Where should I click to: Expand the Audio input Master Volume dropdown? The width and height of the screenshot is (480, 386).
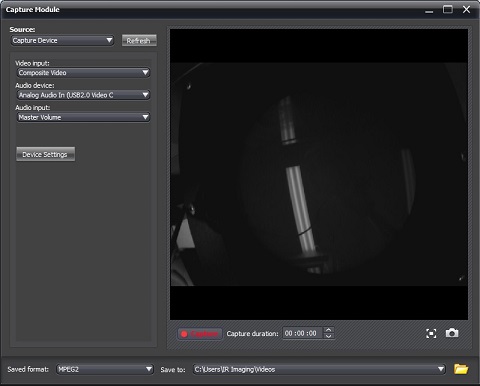(x=83, y=117)
